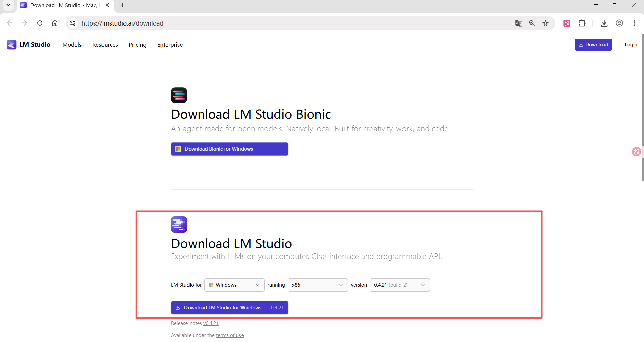The image size is (644, 342).
Task: Expand the x86 architecture dropdown
Action: pos(318,285)
